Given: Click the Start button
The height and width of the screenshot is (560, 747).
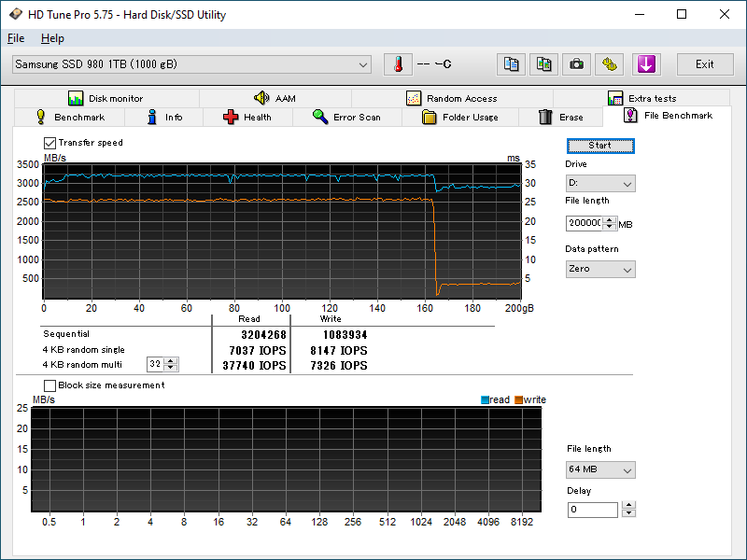Looking at the screenshot, I should [x=600, y=146].
